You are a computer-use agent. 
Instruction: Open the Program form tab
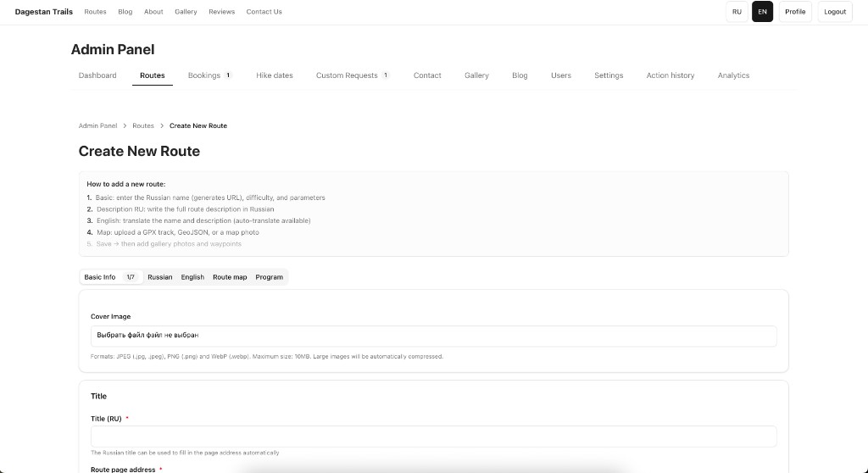click(x=269, y=277)
